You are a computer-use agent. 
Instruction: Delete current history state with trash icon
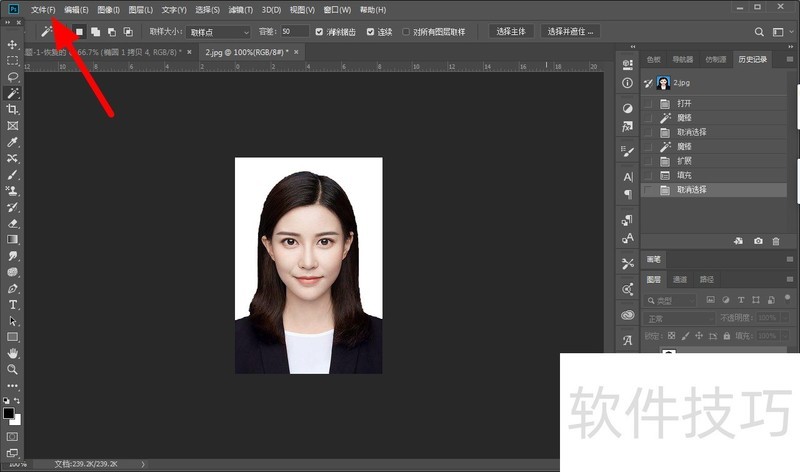(777, 241)
